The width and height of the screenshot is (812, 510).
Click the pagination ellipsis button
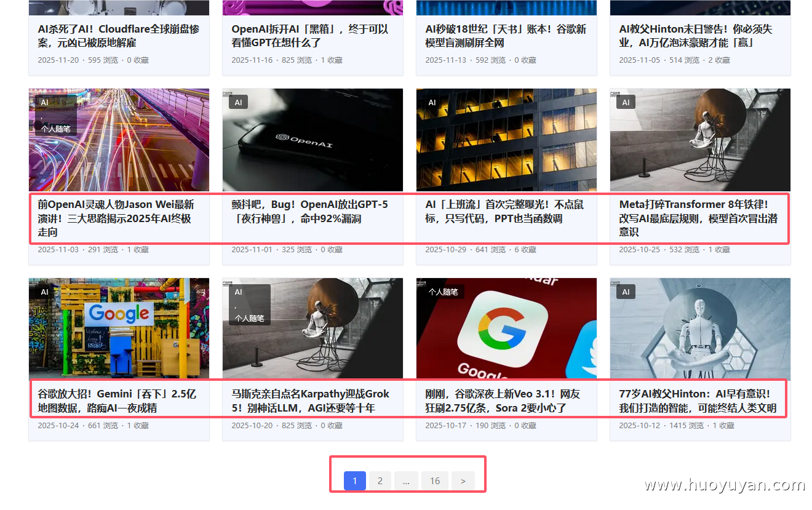pos(406,481)
